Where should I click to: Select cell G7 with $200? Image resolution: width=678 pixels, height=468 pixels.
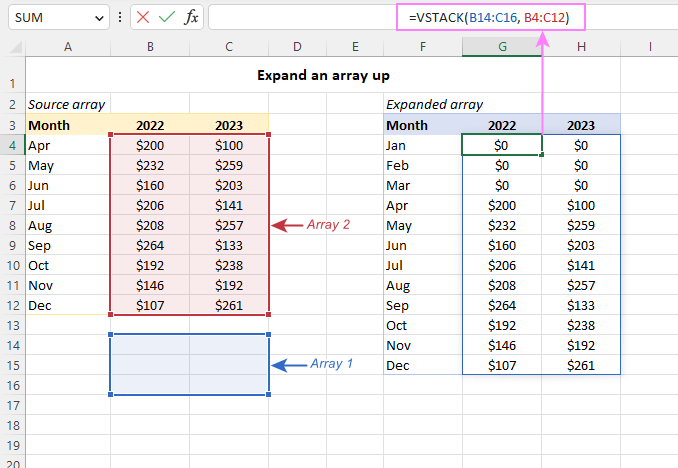tap(502, 205)
